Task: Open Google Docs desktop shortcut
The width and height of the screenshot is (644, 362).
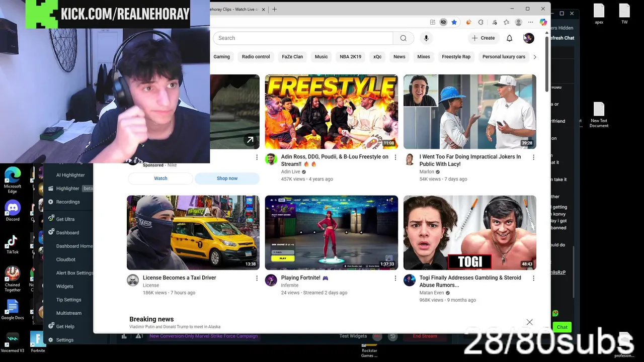Action: [x=13, y=310]
